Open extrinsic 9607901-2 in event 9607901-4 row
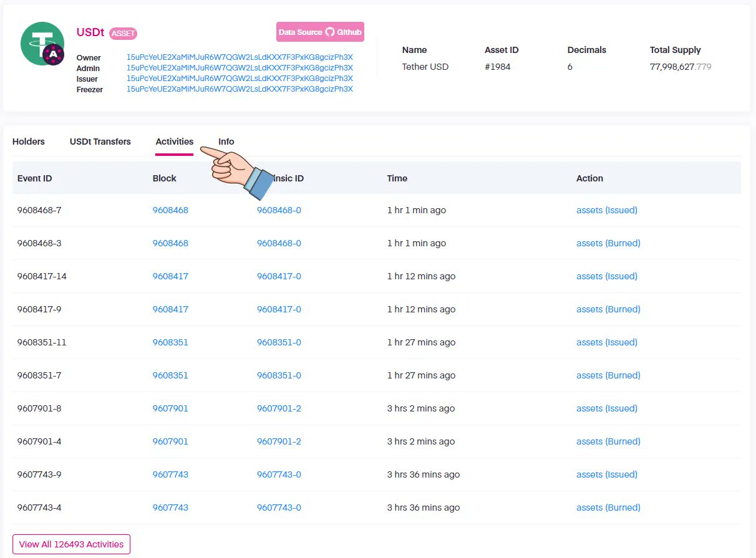Image resolution: width=756 pixels, height=558 pixels. [279, 441]
